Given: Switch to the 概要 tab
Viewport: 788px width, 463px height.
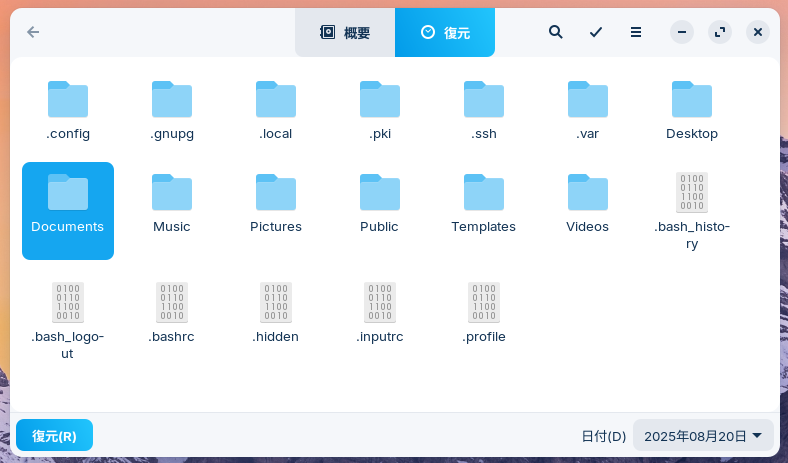Looking at the screenshot, I should tap(345, 32).
